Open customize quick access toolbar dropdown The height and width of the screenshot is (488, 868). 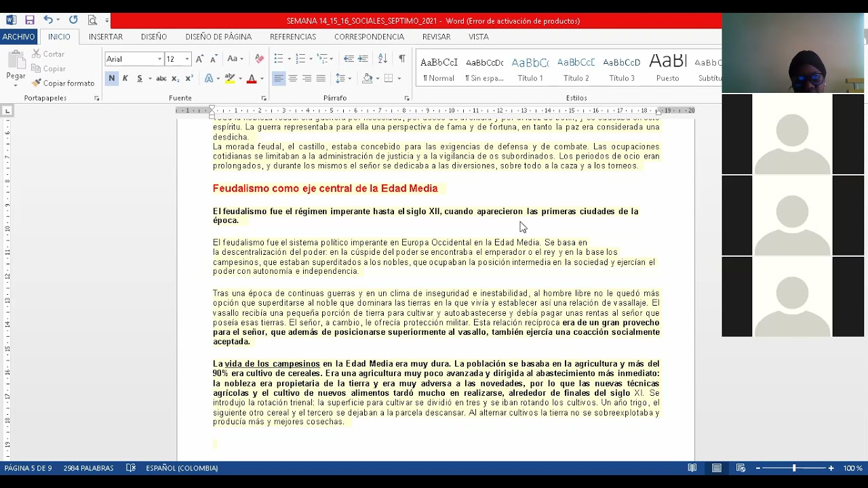[107, 21]
